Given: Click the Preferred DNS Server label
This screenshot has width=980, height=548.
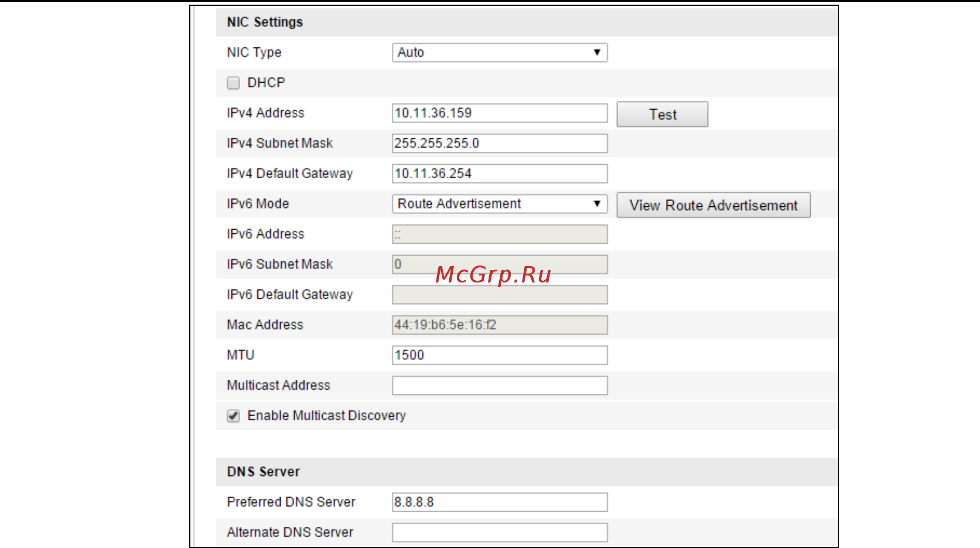Looking at the screenshot, I should tap(291, 502).
